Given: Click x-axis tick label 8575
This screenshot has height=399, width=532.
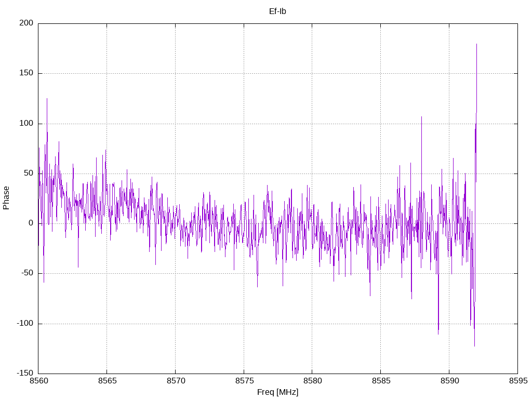Looking at the screenshot, I should point(244,381).
